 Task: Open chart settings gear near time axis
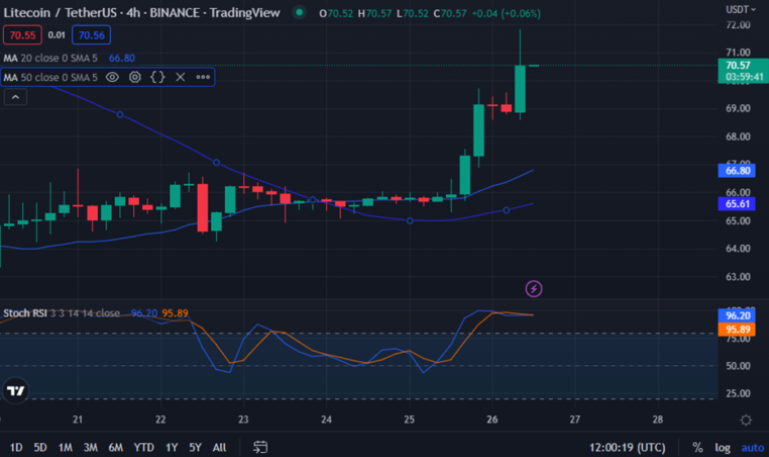[x=746, y=420]
